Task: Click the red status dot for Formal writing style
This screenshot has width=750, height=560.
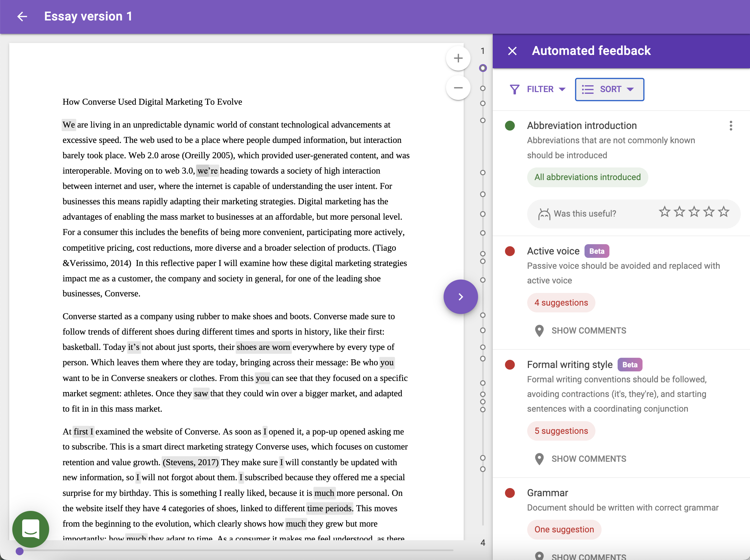Action: [510, 365]
